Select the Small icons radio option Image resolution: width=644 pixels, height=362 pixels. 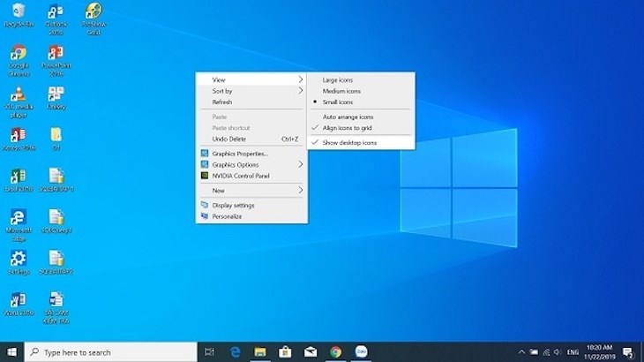[x=338, y=102]
